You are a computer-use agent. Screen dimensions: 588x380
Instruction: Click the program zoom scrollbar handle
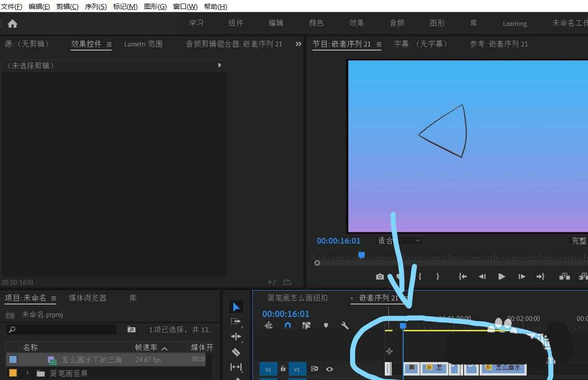[317, 263]
